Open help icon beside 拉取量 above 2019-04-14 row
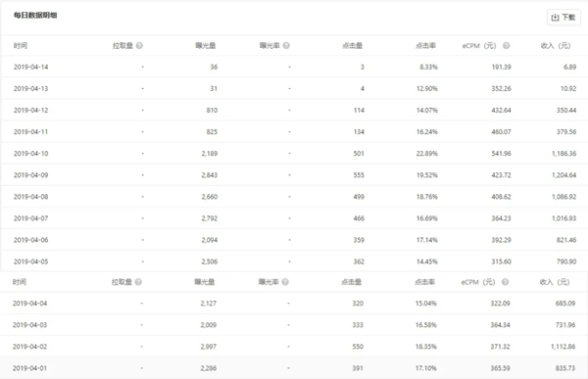The image size is (588, 379). coord(139,46)
